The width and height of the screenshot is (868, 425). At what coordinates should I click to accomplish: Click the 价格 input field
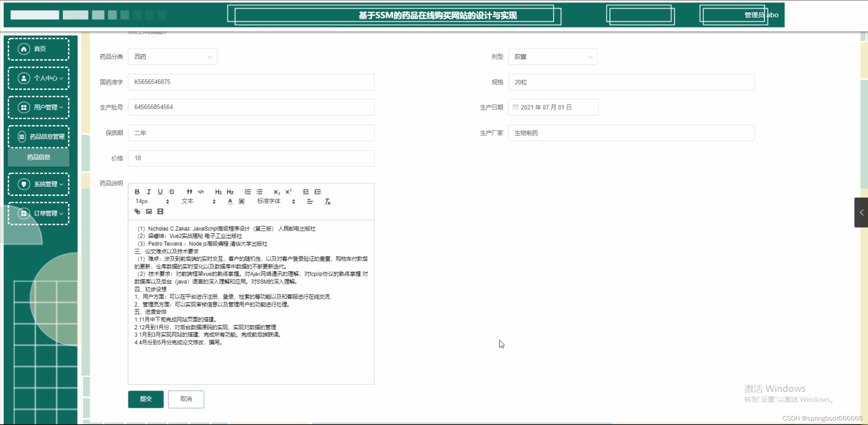[251, 158]
